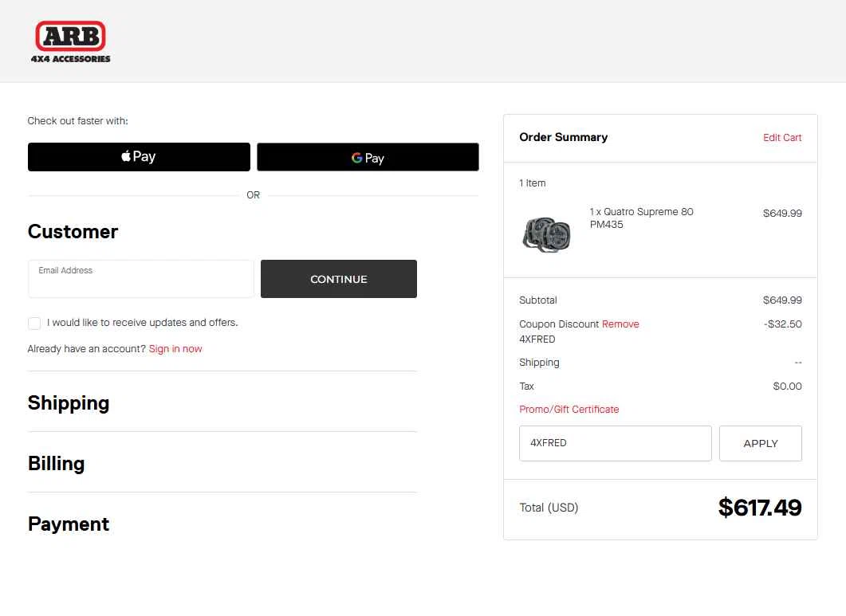Click the coupon discount value -$32.50
846x616 pixels.
click(782, 324)
